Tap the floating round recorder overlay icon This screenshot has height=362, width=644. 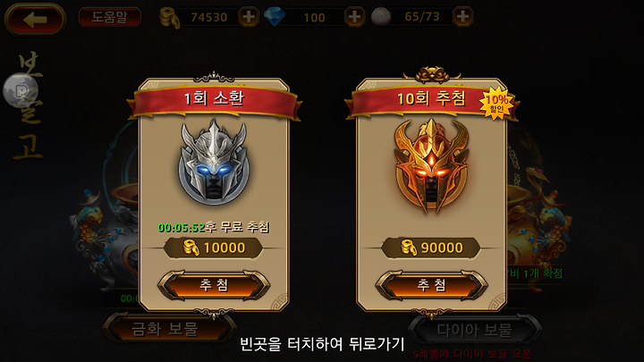(x=21, y=90)
